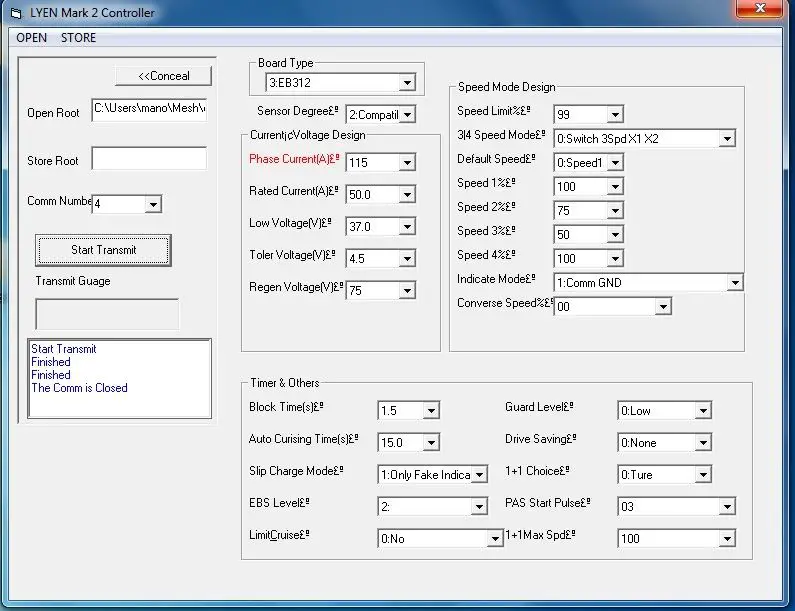This screenshot has height=611, width=795.
Task: Open the Converse Speed% dropdown
Action: point(663,306)
